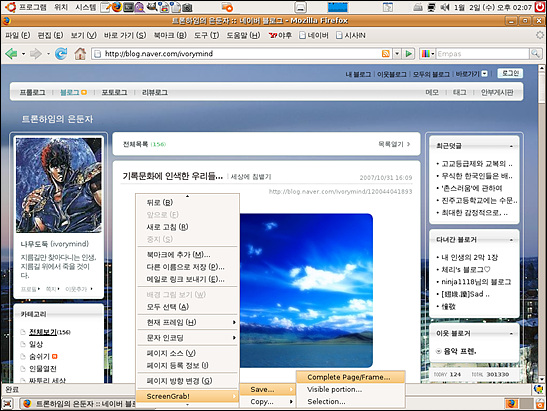Click the network monitor icon in top panel
Image resolution: width=547 pixels, height=411 pixels.
click(432, 7)
